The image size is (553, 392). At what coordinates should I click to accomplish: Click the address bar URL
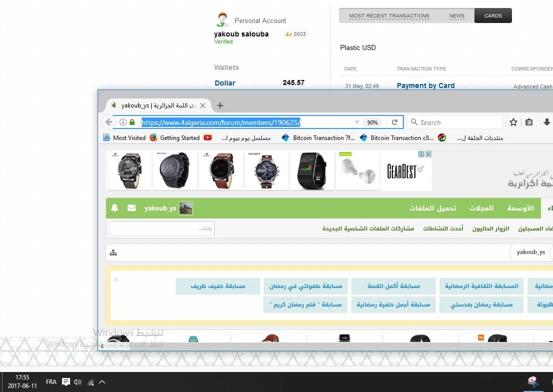point(221,122)
